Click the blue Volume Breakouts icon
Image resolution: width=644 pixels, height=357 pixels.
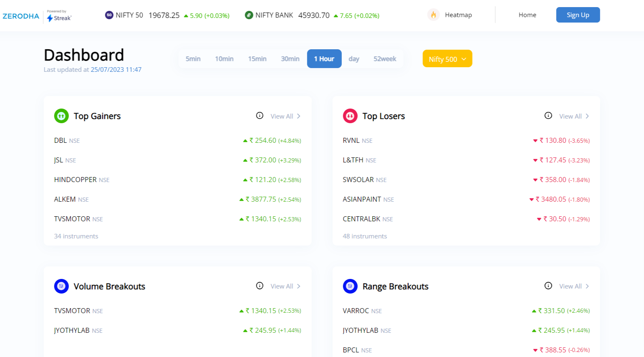click(x=61, y=286)
